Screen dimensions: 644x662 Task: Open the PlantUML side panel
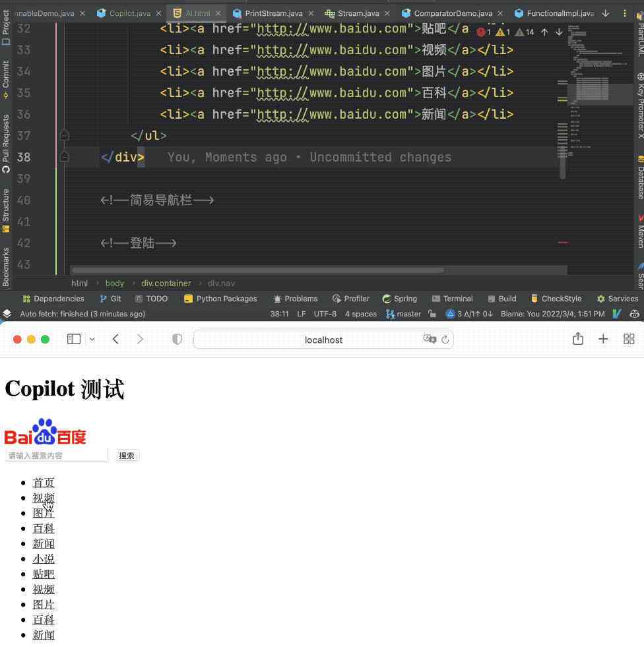tap(640, 34)
